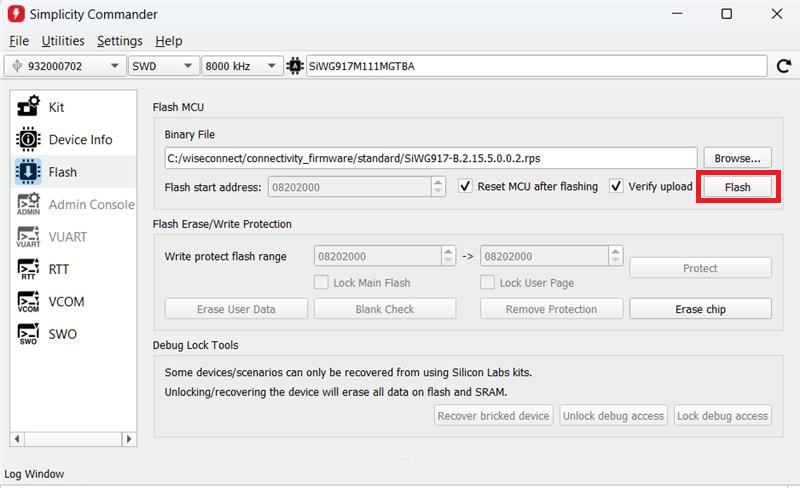Click the write protect range start spinner
The width and height of the screenshot is (800, 488).
point(448,256)
